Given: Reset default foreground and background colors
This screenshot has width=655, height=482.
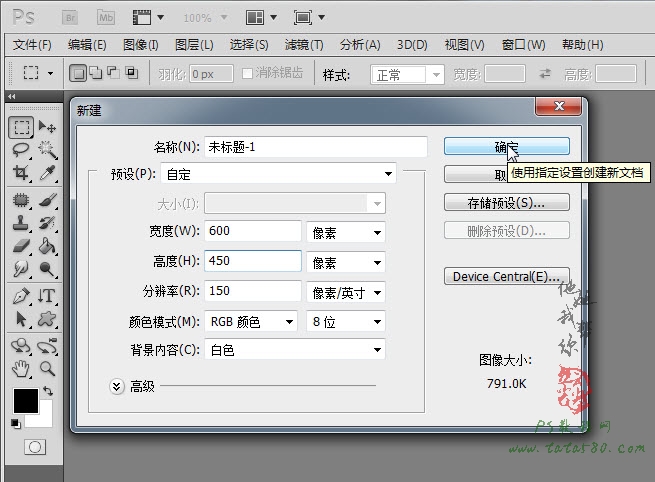Looking at the screenshot, I should (15, 424).
